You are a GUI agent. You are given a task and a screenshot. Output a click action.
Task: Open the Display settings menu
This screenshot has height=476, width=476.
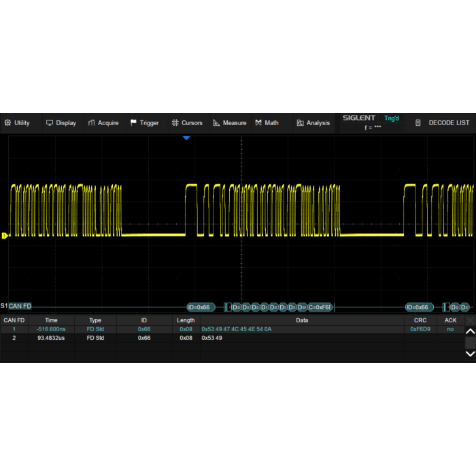(61, 123)
